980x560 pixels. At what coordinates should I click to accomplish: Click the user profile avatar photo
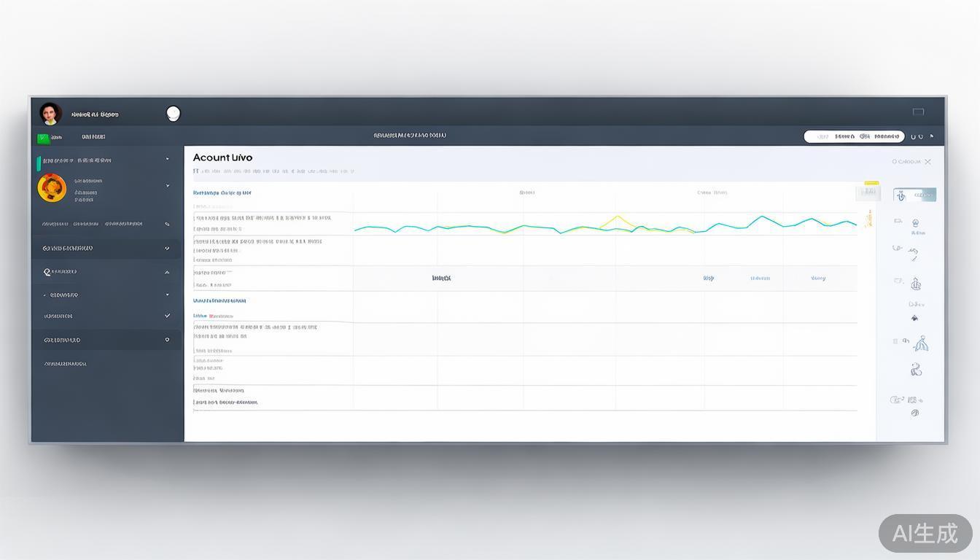pyautogui.click(x=50, y=113)
